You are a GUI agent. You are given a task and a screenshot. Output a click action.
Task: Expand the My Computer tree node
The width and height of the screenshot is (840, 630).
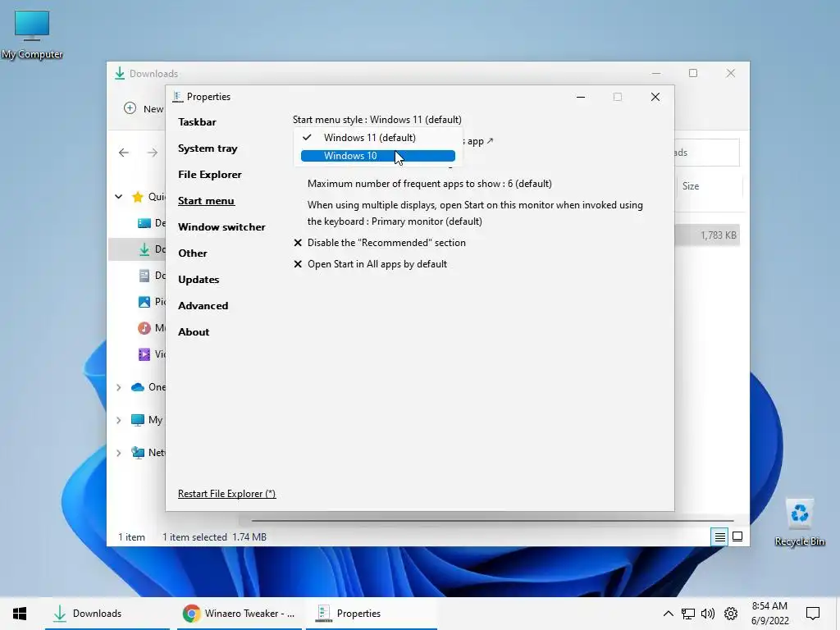tap(119, 420)
